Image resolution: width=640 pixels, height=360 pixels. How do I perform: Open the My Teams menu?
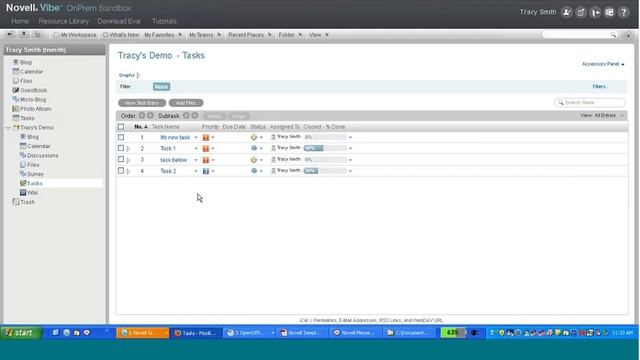coord(205,35)
